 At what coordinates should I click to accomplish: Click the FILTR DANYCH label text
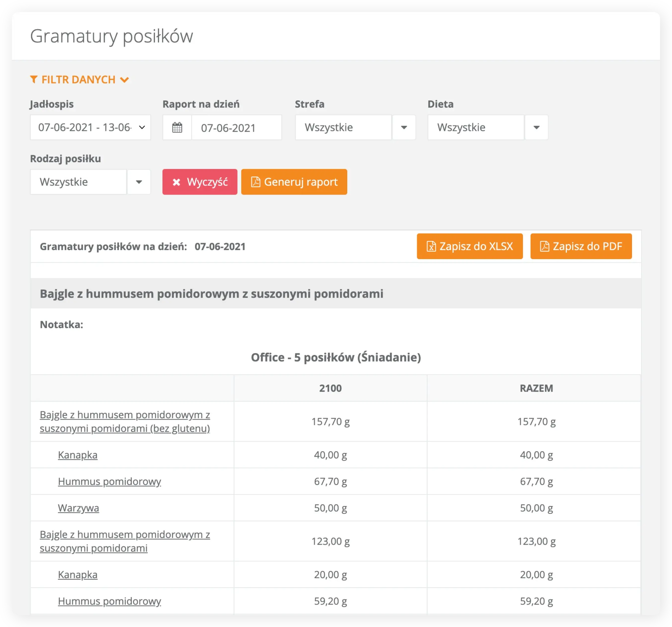pos(78,79)
